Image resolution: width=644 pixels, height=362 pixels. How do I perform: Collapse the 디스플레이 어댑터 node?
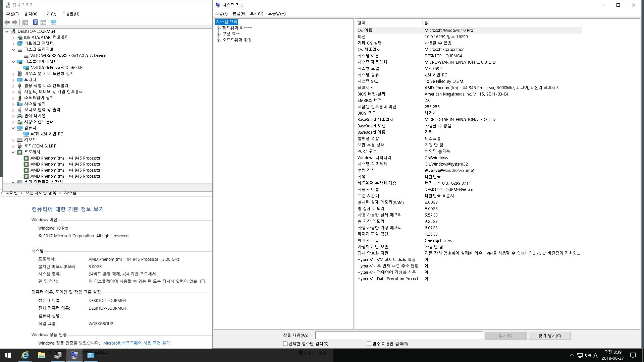point(13,61)
